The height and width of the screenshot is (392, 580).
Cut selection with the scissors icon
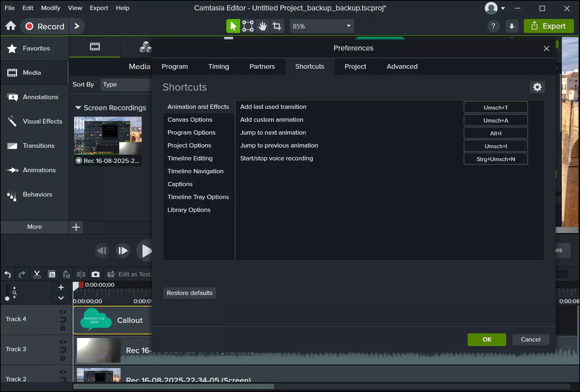point(37,274)
